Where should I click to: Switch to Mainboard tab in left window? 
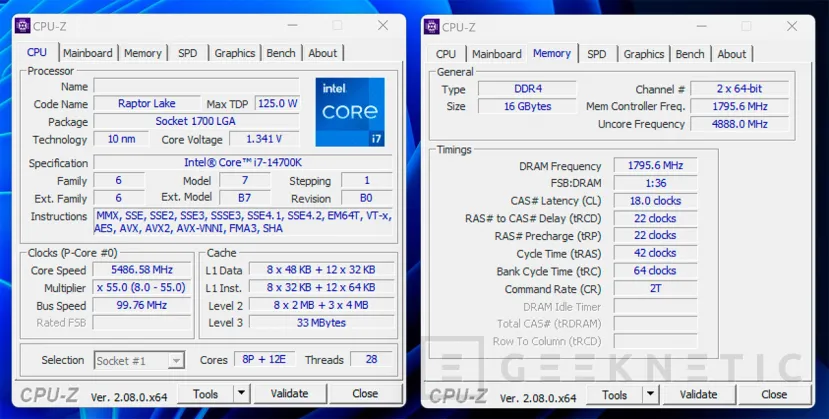tap(88, 53)
